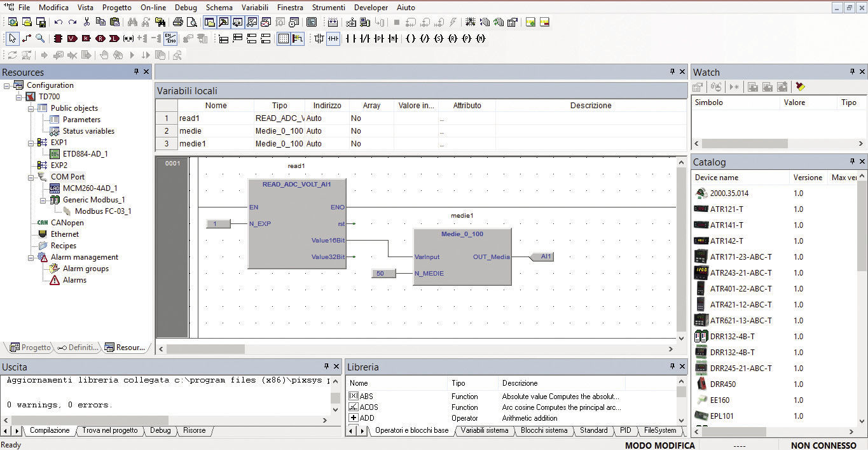Select the pointer selection tool

pos(12,38)
